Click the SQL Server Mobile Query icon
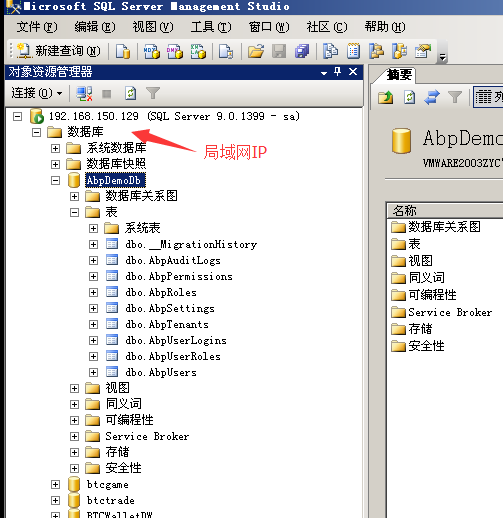The image size is (503, 518). (226, 51)
